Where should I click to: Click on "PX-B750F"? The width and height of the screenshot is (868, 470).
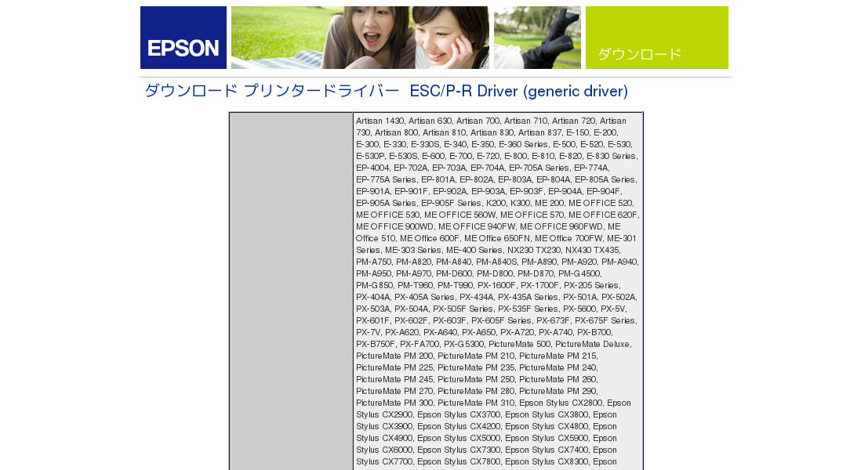(376, 344)
